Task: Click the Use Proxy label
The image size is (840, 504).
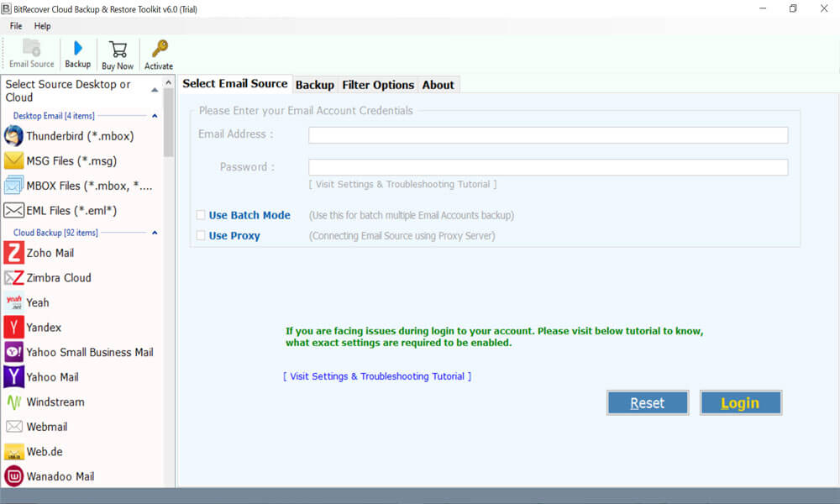Action: [234, 236]
